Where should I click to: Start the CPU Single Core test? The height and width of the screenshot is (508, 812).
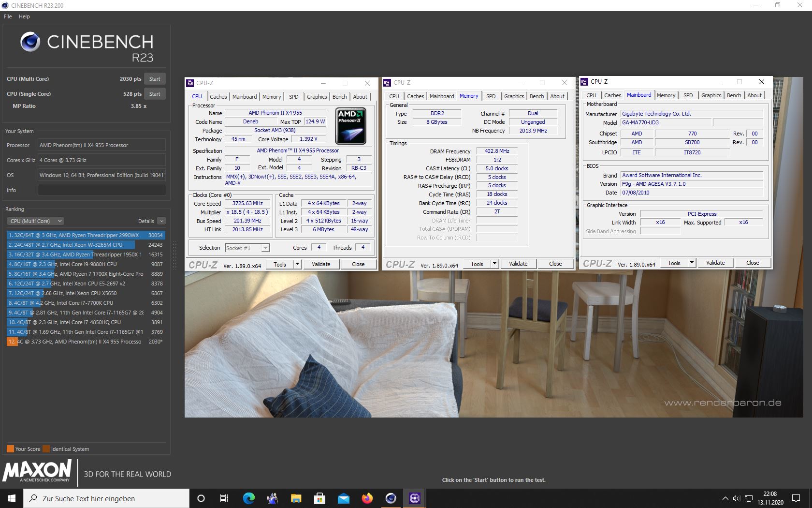click(x=155, y=94)
